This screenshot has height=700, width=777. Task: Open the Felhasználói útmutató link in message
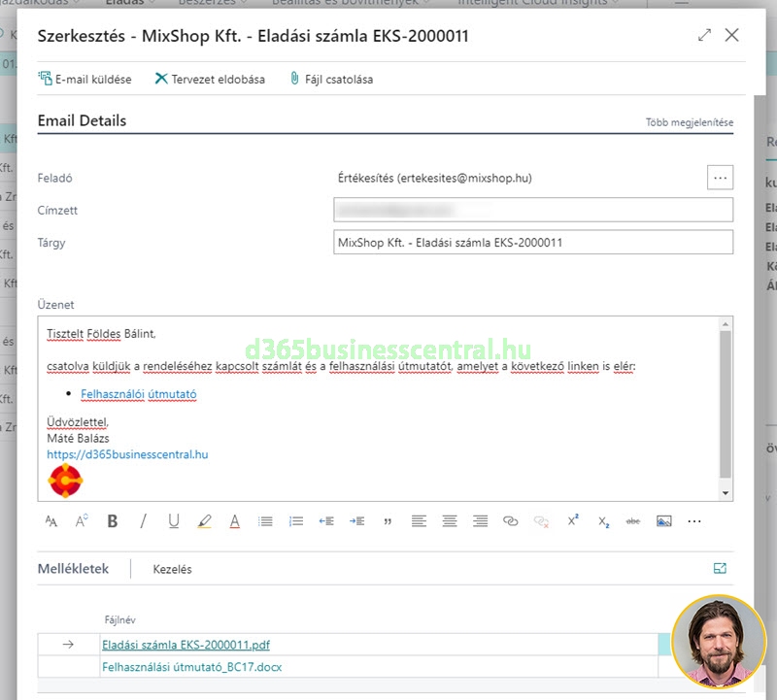pos(139,394)
